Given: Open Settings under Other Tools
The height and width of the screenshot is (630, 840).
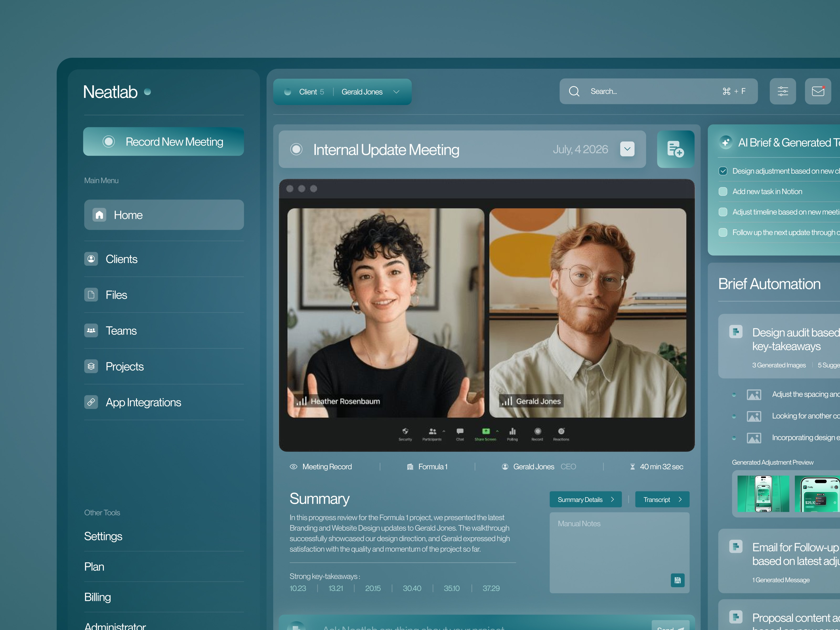Looking at the screenshot, I should [103, 536].
